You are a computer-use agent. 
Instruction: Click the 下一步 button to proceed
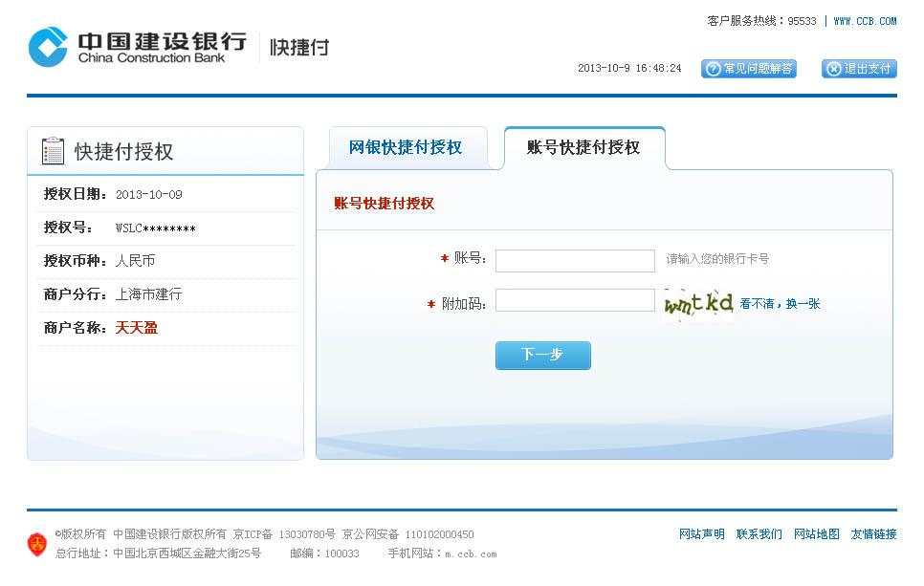click(542, 354)
